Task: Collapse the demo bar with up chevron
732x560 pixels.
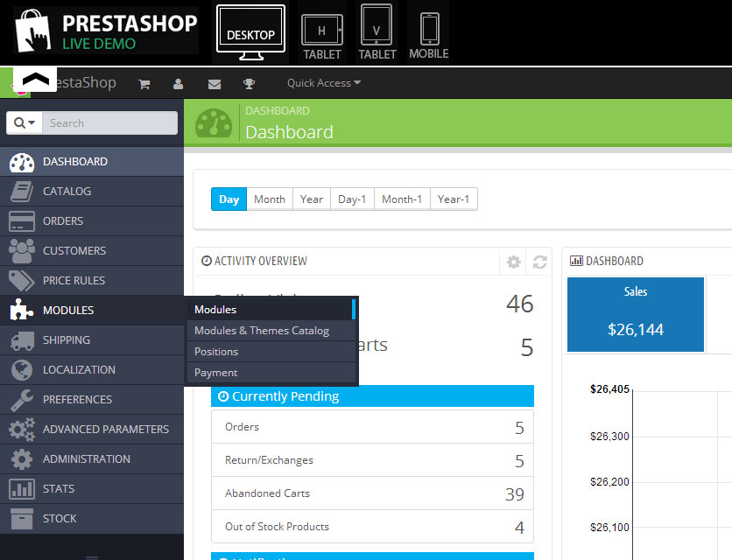Action: point(36,80)
